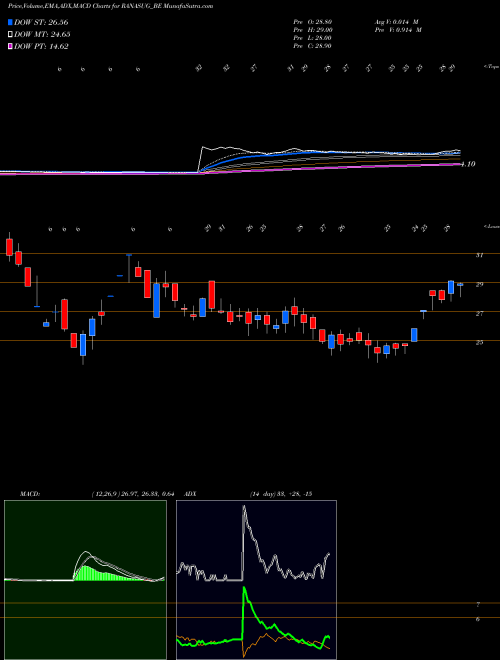500x660 pixels.
Task: Click the 'Pre O: 28.80' value
Action: pos(313,22)
